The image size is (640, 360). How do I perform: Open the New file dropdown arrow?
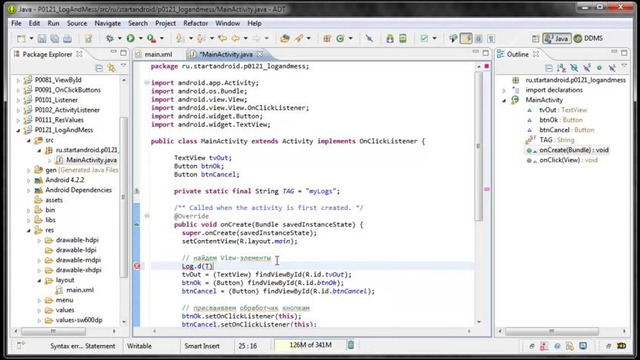point(31,38)
